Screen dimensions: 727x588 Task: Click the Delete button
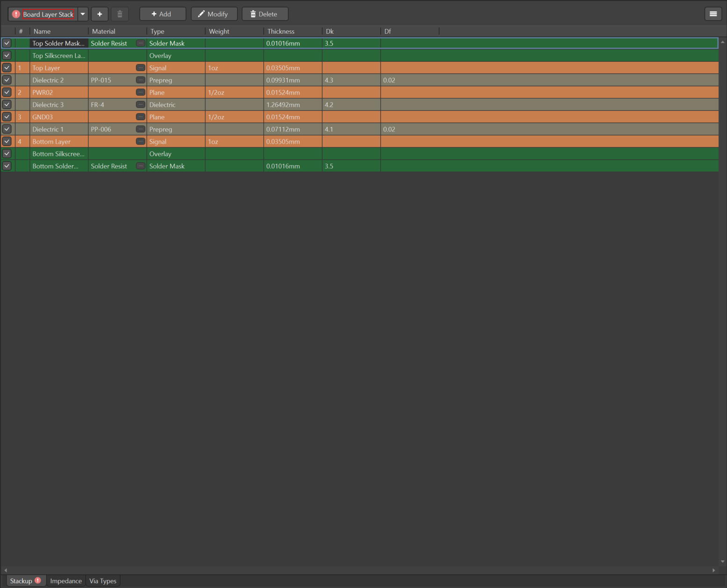265,14
